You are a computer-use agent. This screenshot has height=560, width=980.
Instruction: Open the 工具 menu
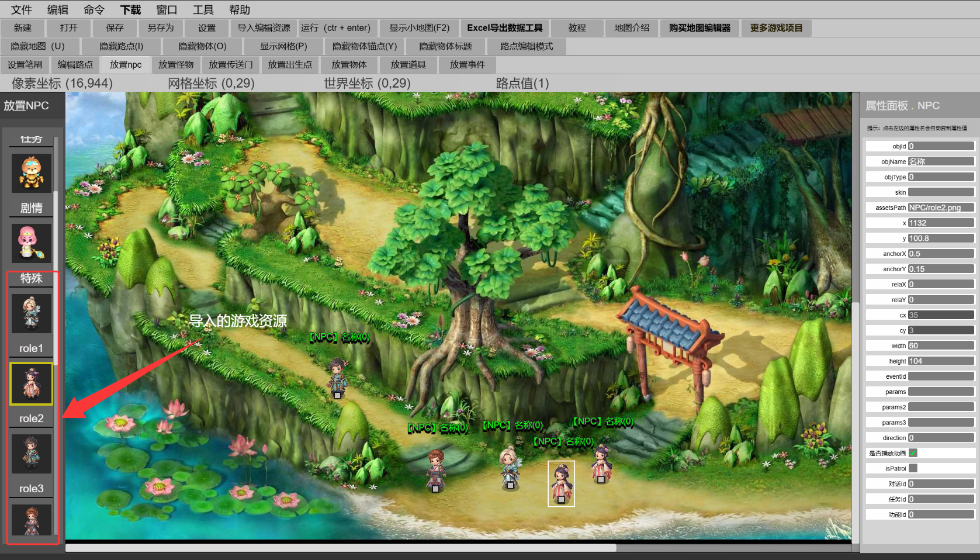tap(203, 10)
